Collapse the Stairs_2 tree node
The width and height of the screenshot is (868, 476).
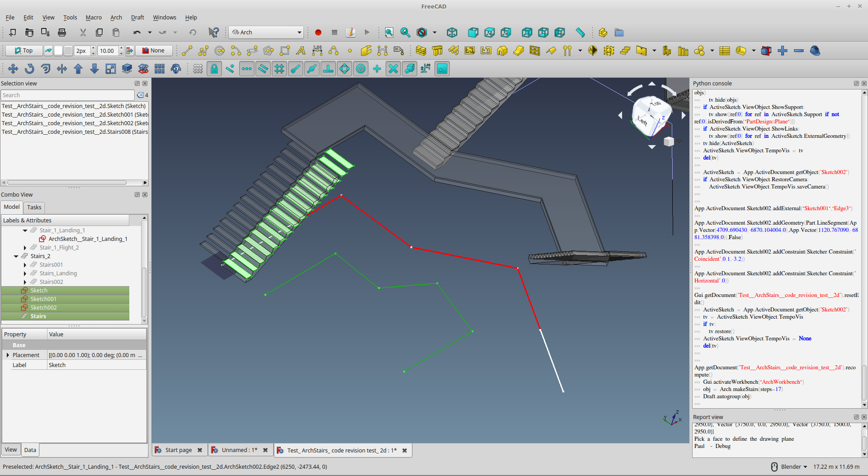pyautogui.click(x=16, y=256)
